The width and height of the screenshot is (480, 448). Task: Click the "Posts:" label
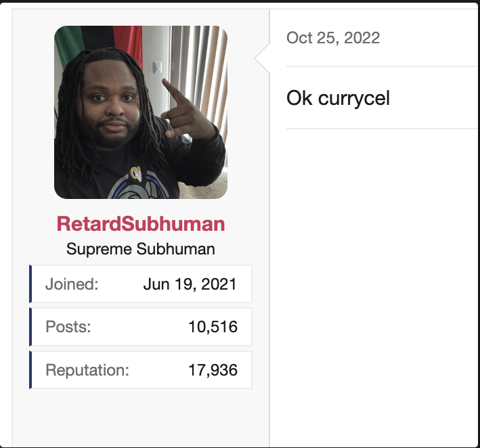(68, 326)
